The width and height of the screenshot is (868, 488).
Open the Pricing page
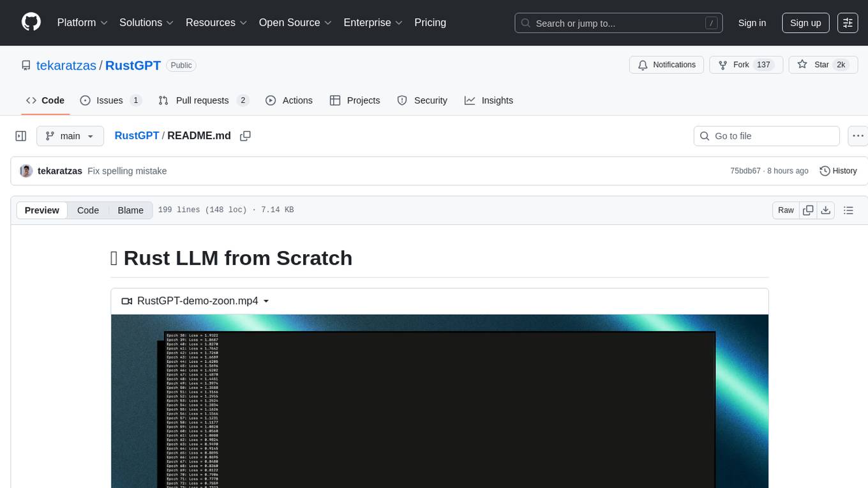click(430, 22)
